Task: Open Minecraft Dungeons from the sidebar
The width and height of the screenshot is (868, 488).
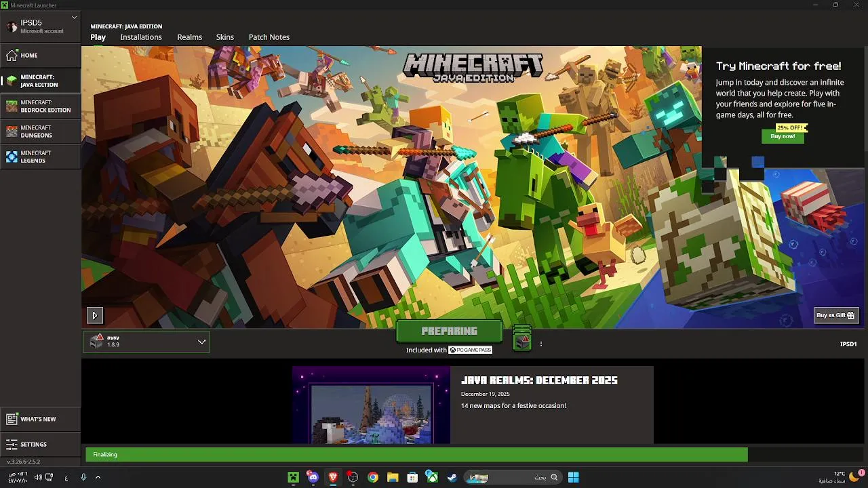Action: click(41, 131)
